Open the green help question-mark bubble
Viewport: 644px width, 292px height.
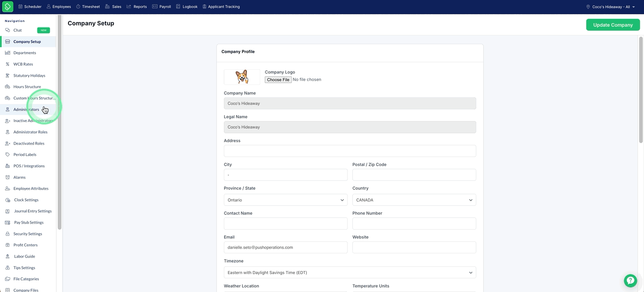point(631,280)
